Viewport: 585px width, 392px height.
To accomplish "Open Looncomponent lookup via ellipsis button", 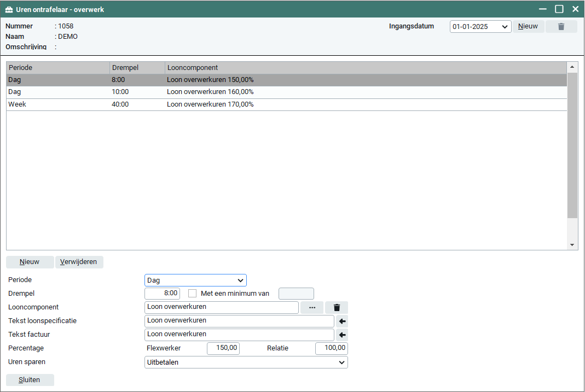I will pyautogui.click(x=312, y=308).
